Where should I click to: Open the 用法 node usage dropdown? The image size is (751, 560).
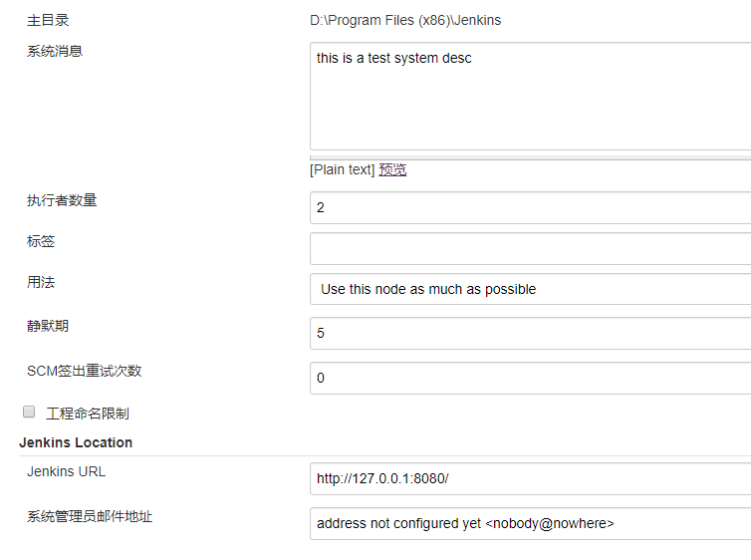pos(530,289)
